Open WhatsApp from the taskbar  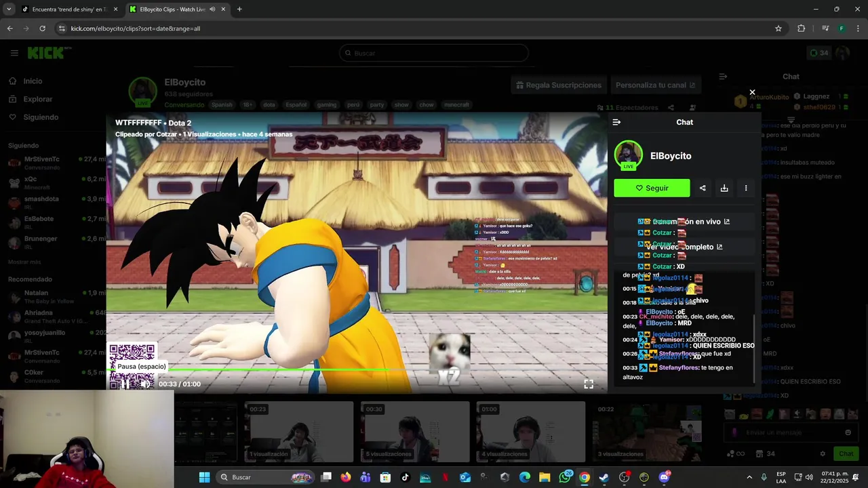pyautogui.click(x=565, y=477)
